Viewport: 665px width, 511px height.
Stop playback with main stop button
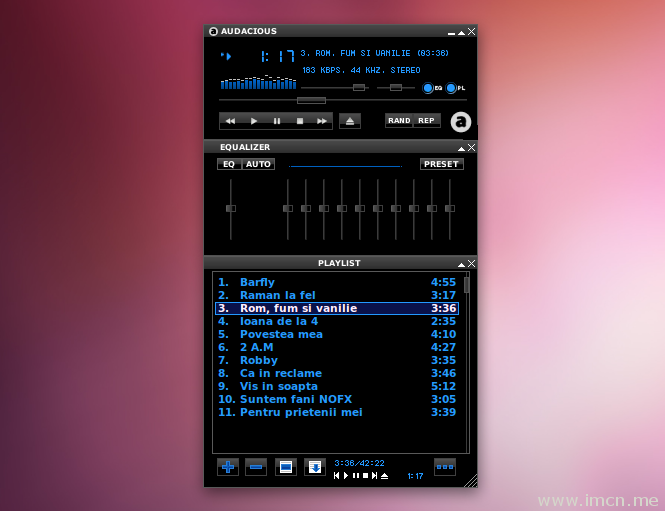[300, 121]
